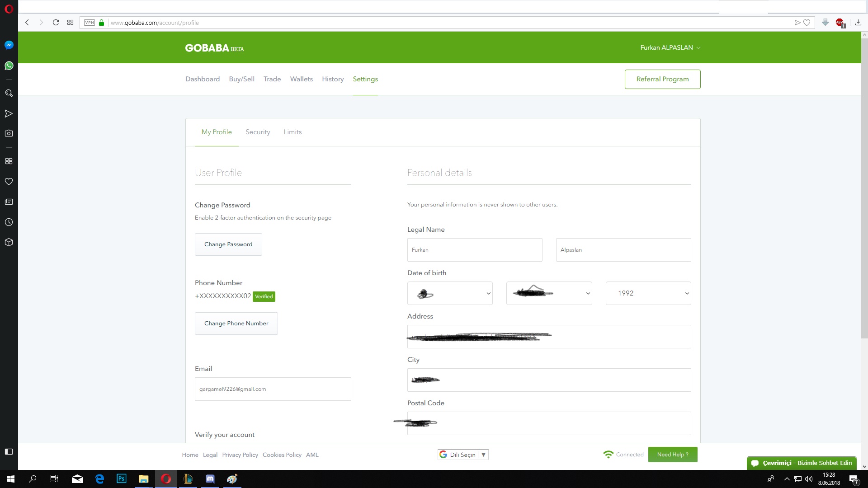
Task: Open Dili Seçin language selector
Action: point(463,455)
